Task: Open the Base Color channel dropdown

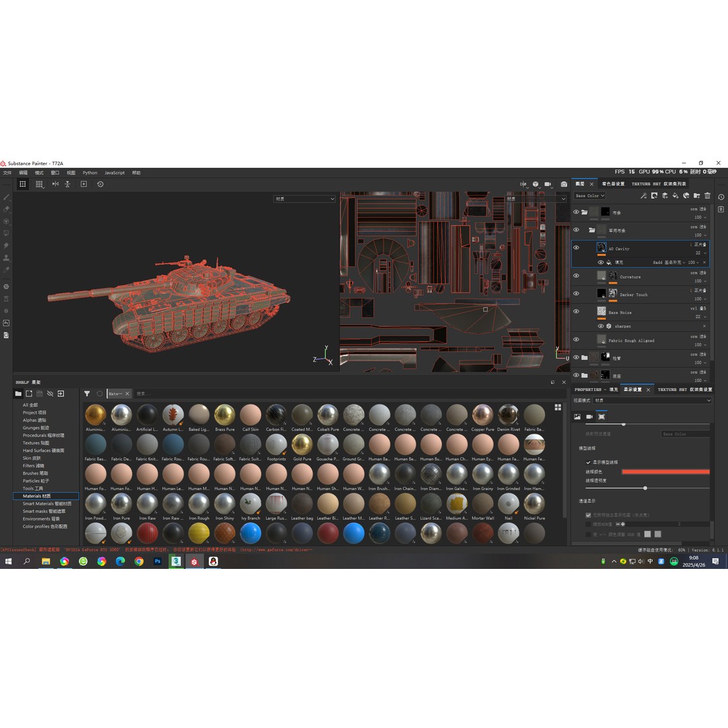Action: pos(590,196)
